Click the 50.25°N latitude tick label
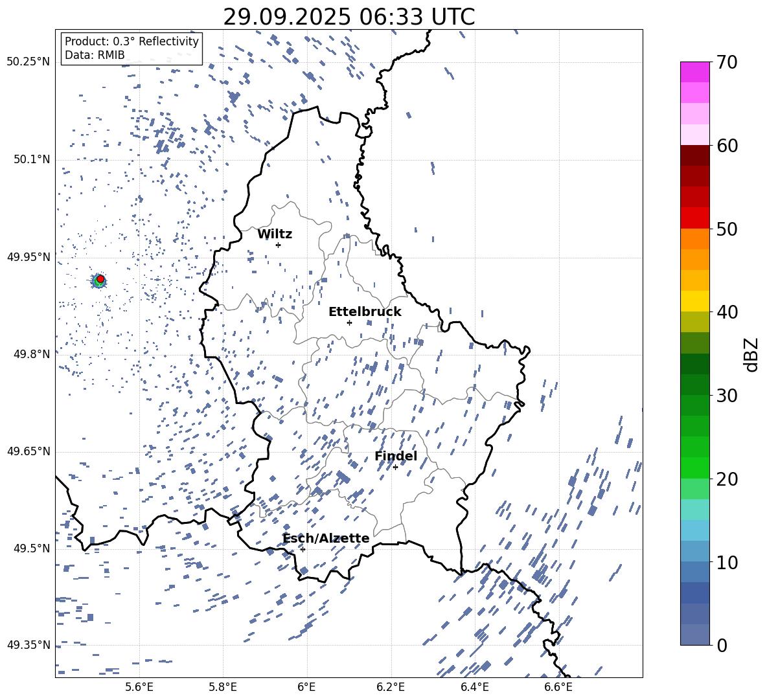Viewport: 767px width, 700px height. tap(29, 62)
